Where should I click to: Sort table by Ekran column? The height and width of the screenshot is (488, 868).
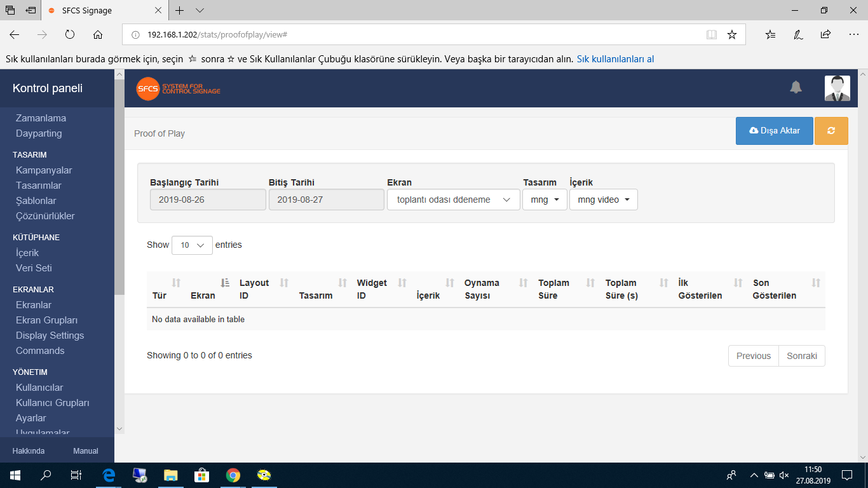209,289
